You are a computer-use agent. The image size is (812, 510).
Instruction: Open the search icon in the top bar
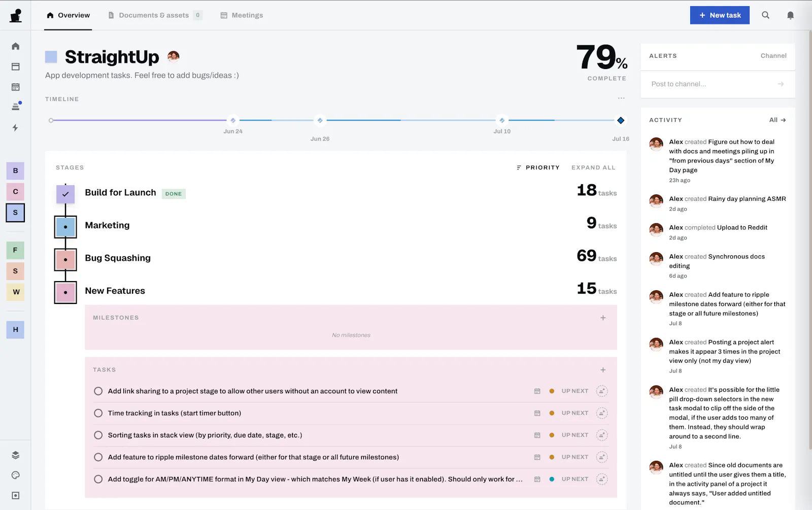click(765, 15)
